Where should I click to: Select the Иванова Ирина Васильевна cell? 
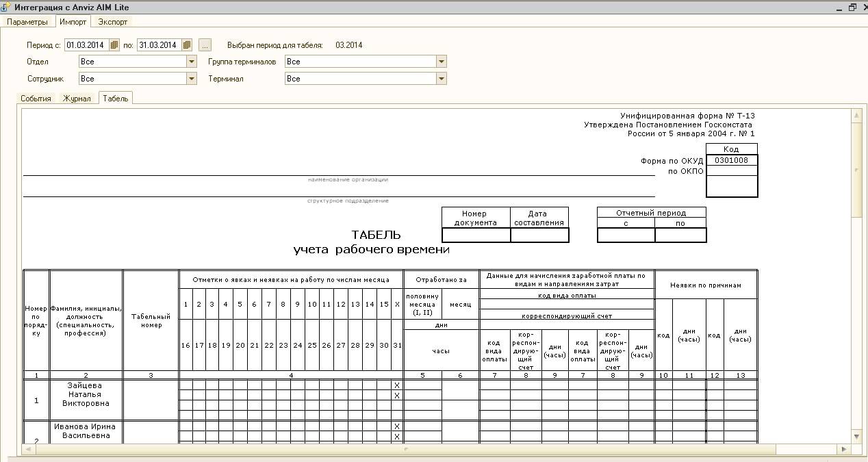tap(86, 431)
